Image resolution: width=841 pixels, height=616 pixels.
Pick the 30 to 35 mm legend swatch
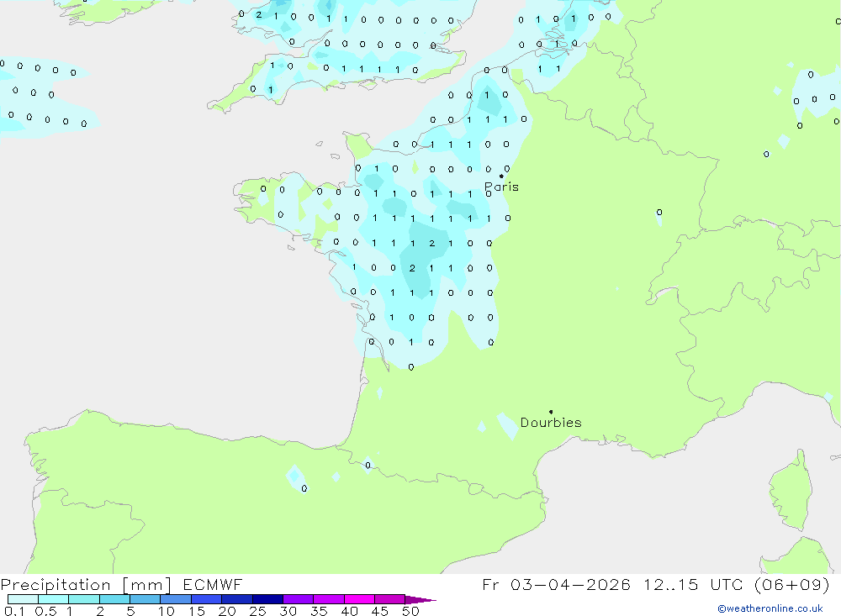[x=299, y=599]
